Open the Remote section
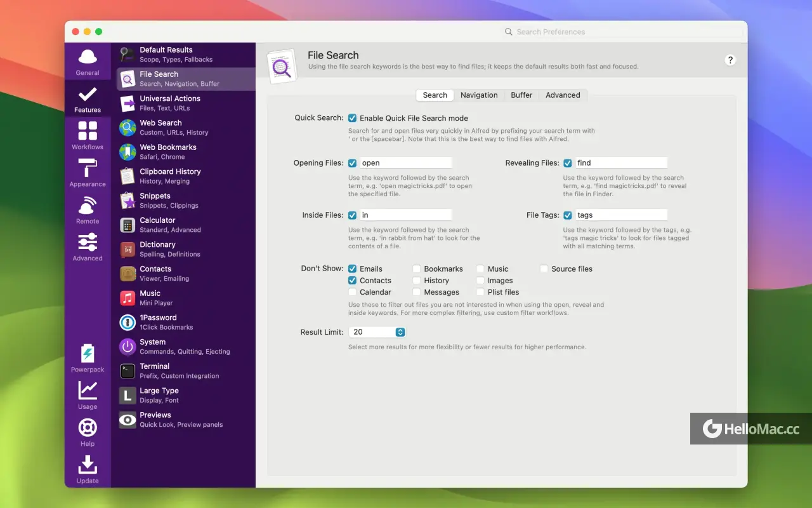This screenshot has width=812, height=508. (x=88, y=210)
